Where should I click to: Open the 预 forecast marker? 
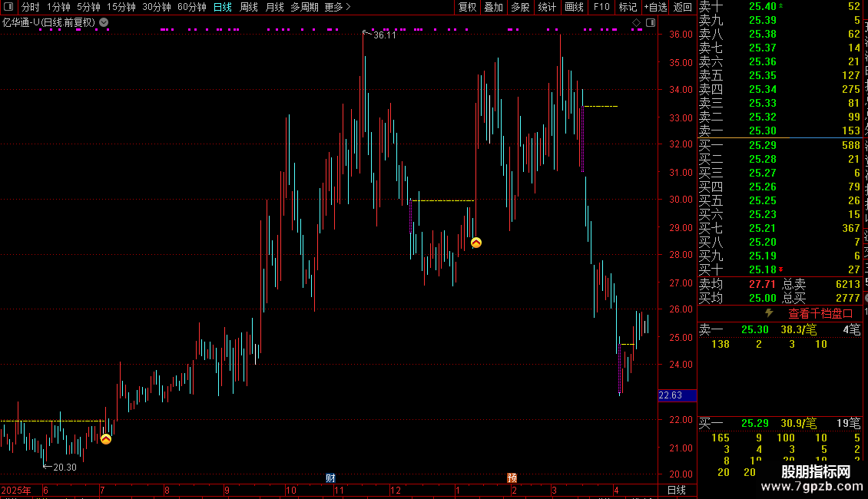[x=512, y=478]
